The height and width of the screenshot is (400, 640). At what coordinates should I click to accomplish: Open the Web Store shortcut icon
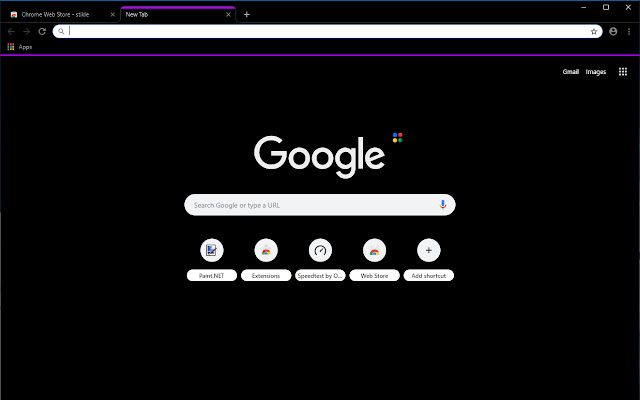point(374,250)
